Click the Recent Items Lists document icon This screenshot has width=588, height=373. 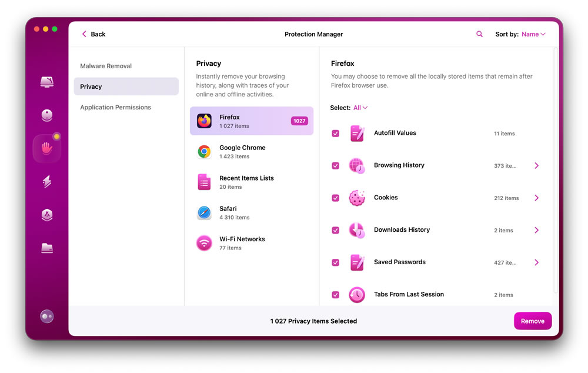click(x=205, y=182)
